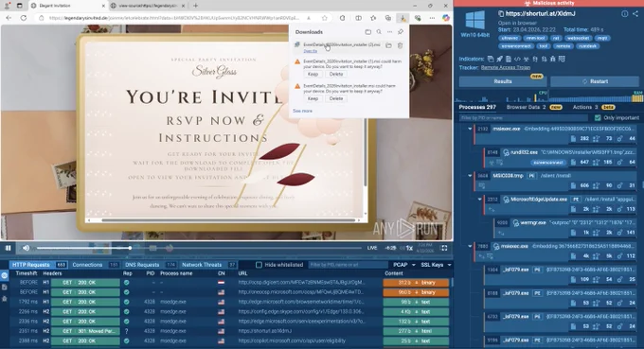The height and width of the screenshot is (349, 644).
Task: Click the CPU usage graph
Action: [500, 97]
